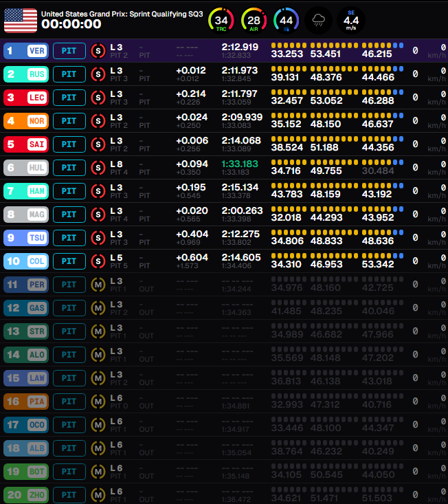448x504 pixels.
Task: Click the soft tyre icon in HUL row
Action: click(x=98, y=168)
